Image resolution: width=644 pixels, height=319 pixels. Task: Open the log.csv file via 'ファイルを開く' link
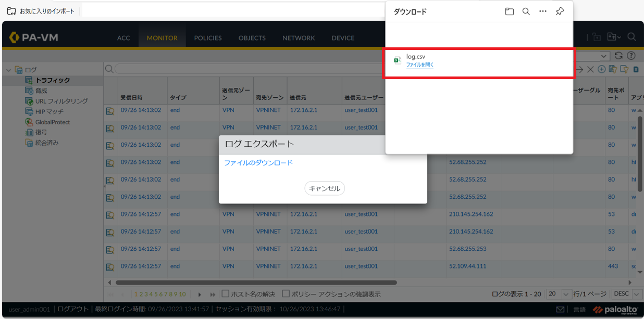coord(420,65)
